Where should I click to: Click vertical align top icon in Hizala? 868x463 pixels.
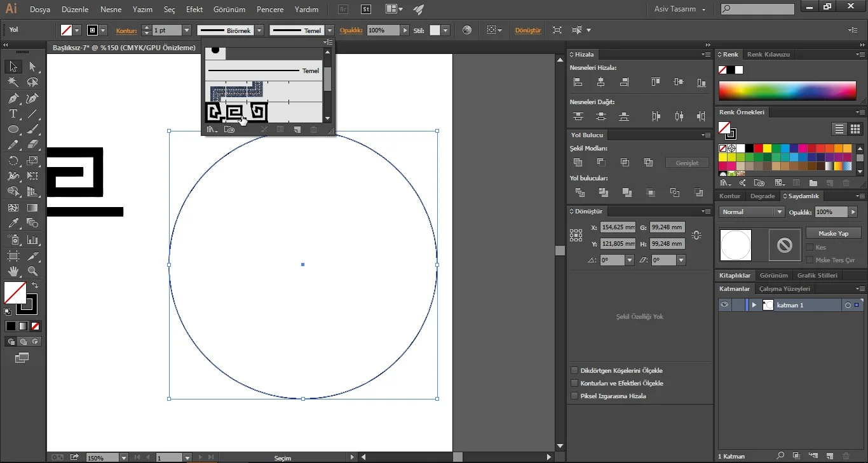click(x=655, y=82)
